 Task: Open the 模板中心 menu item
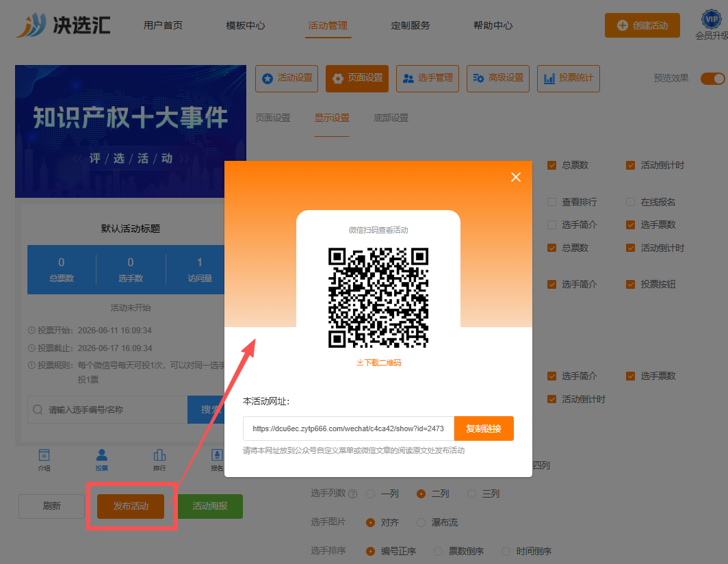click(x=246, y=25)
